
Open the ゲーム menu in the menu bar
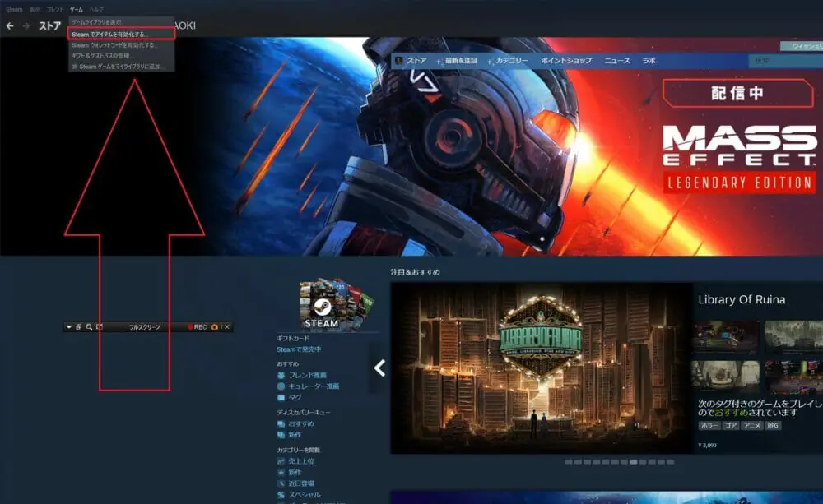pyautogui.click(x=76, y=8)
